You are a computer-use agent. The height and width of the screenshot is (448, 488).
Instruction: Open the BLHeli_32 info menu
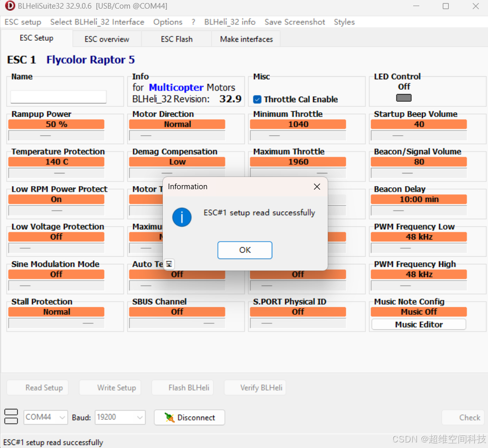pyautogui.click(x=229, y=22)
